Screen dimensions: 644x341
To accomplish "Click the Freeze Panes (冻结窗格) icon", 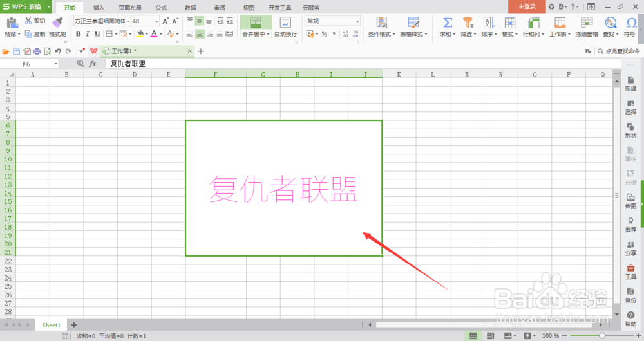I will click(587, 23).
